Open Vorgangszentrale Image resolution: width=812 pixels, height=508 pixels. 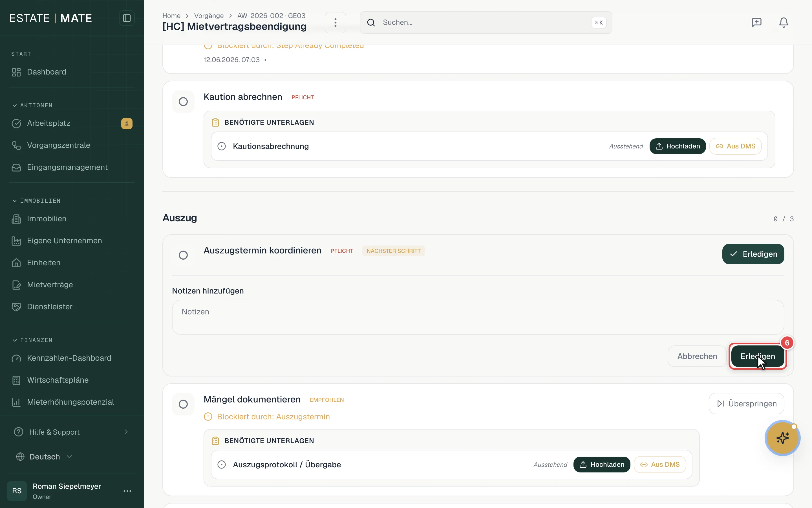tap(72, 145)
